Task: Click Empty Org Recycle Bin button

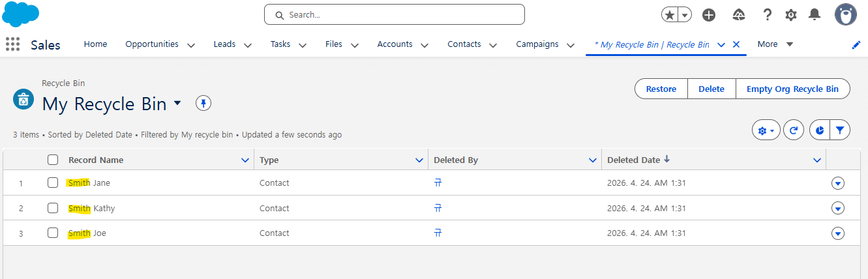Action: 792,89
